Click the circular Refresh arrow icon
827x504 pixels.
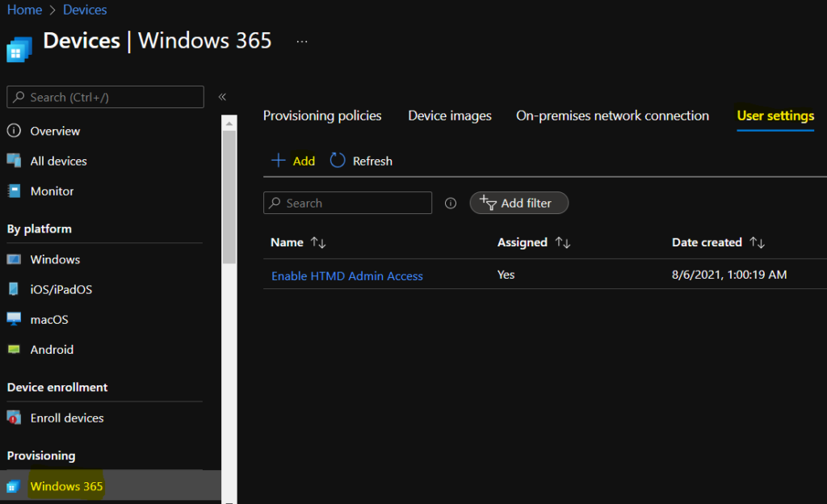[x=338, y=160]
